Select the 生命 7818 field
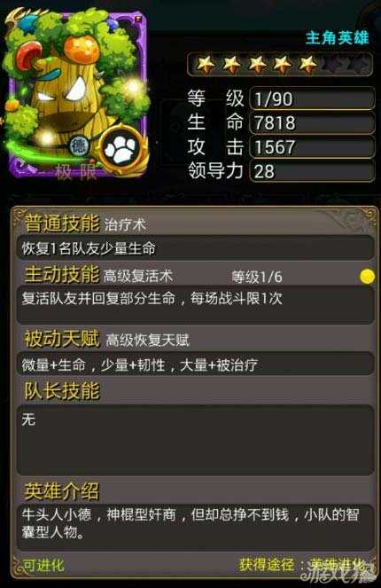Screen dimensions: 381x588 tap(312, 122)
